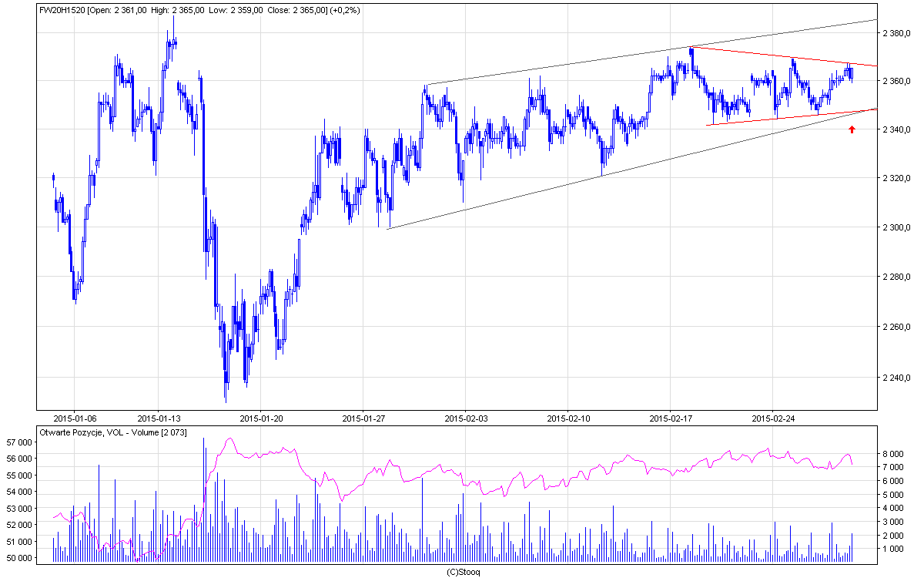
Task: Click the 52 000 open interest axis label
Action: tap(18, 525)
